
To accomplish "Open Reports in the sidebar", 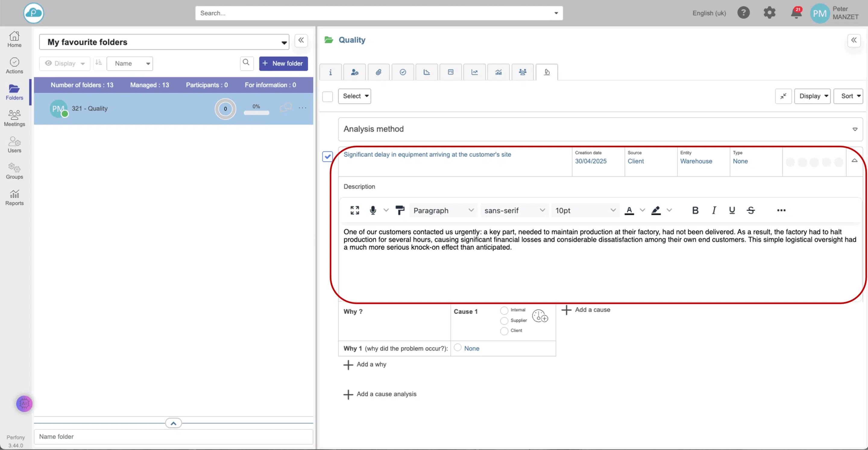I will pyautogui.click(x=14, y=197).
